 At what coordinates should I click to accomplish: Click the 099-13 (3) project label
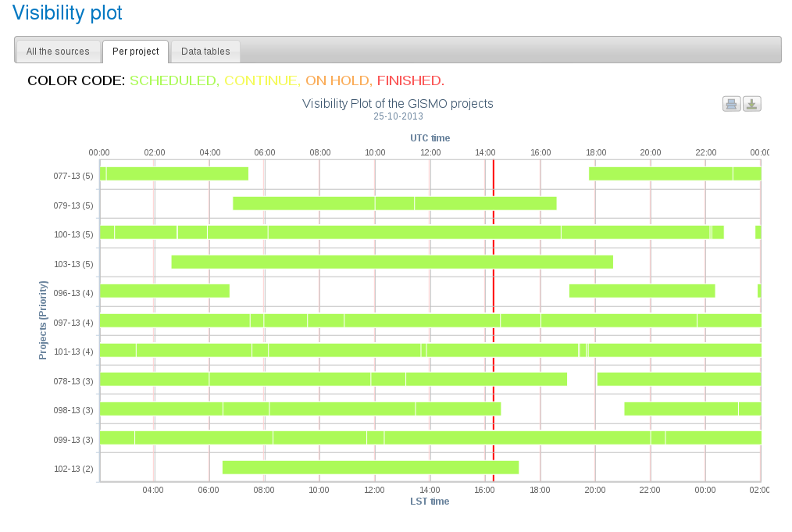(73, 440)
